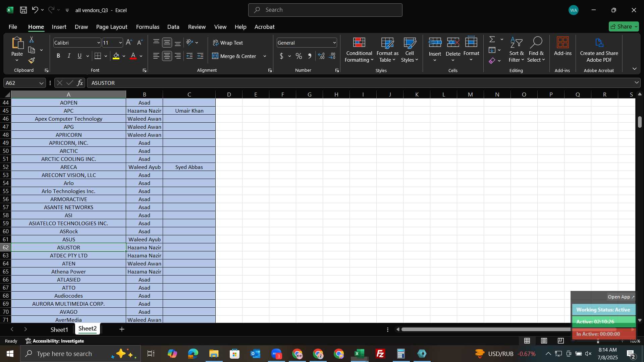
Task: Click the Decrease Font Size icon
Action: (x=140, y=43)
